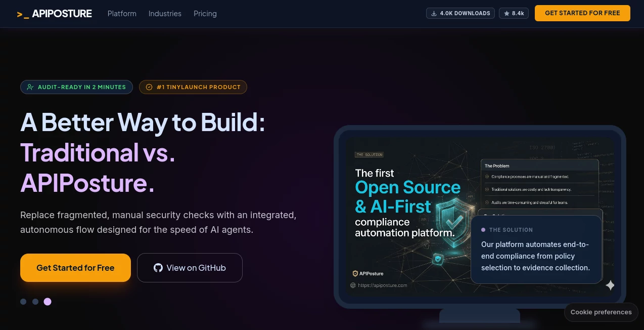Click the https://apiposture.com URL text
This screenshot has height=330, width=644.
click(382, 285)
